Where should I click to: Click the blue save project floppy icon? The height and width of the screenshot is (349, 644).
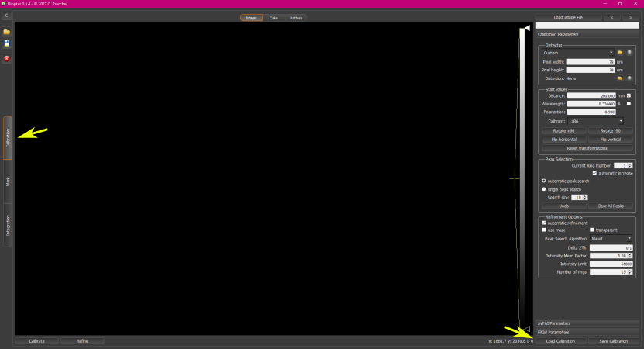6,43
